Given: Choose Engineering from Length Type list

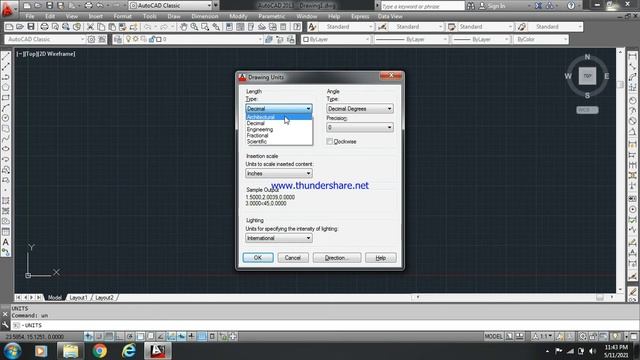Looking at the screenshot, I should point(279,129).
